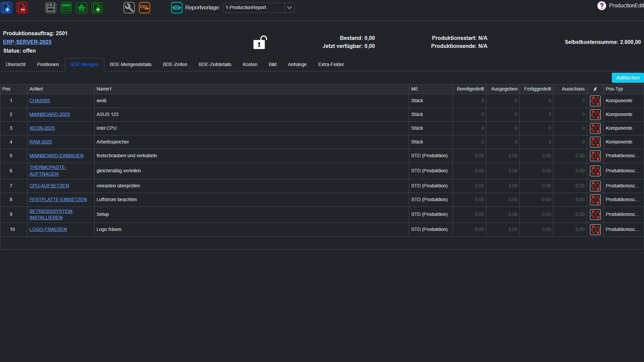Click the red action icon in LOGO-FRAESEN row
The image size is (644, 362).
[x=595, y=230]
